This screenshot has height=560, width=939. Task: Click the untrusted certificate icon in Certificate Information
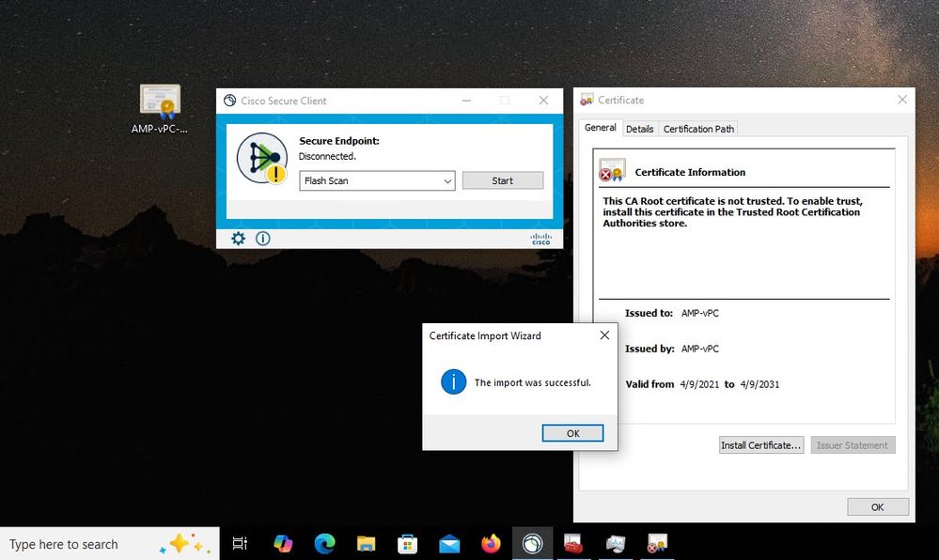(612, 170)
